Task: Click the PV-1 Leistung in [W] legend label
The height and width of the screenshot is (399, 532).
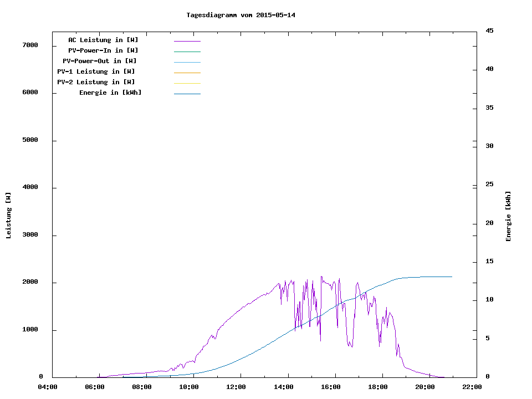Action: click(96, 71)
